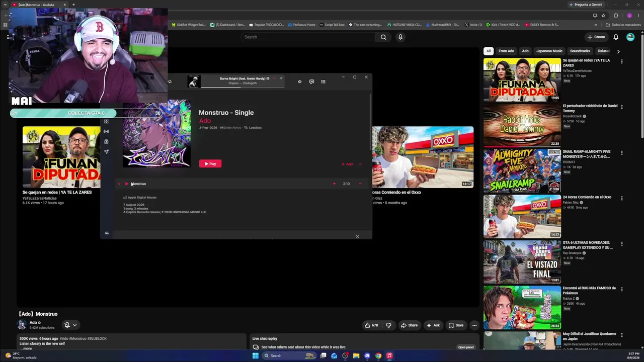Open Rabbit Hole Daniel Tommy thumbnail
The width and height of the screenshot is (644, 362).
pos(522,125)
